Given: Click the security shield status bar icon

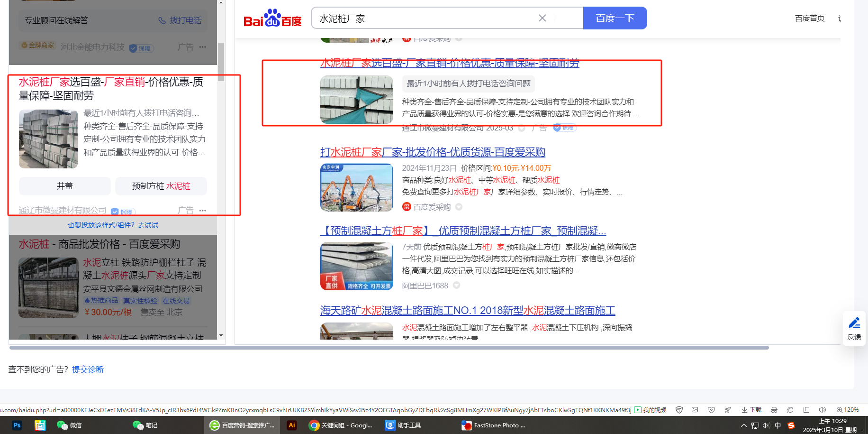Looking at the screenshot, I should 679,410.
